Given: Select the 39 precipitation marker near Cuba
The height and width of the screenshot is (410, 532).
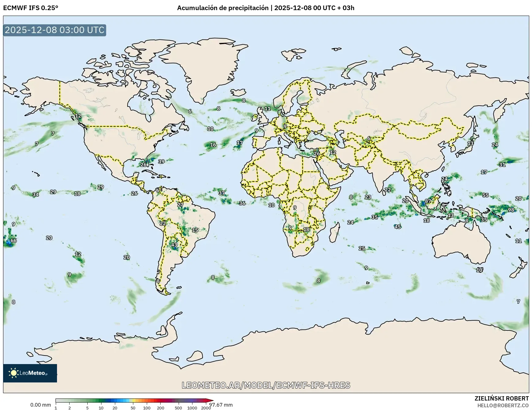Looking at the screenshot, I should pos(161,161).
